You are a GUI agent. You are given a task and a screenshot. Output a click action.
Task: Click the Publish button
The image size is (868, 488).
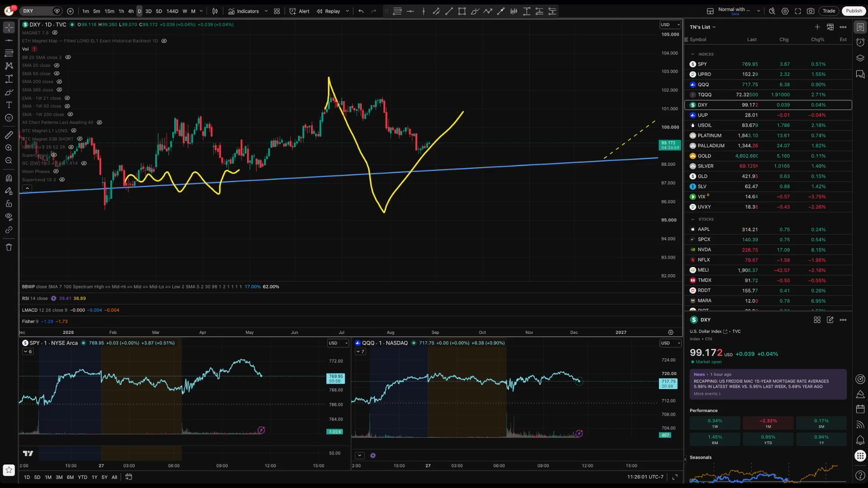(x=854, y=11)
